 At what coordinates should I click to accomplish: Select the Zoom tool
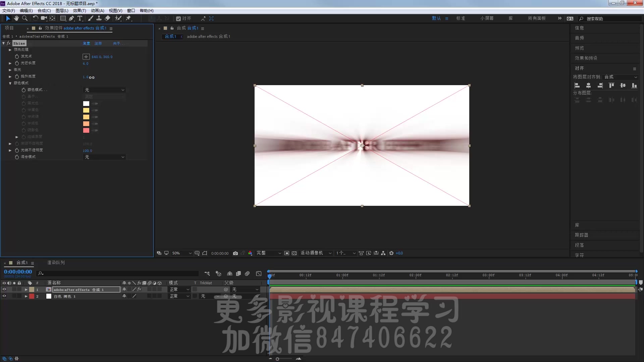25,18
